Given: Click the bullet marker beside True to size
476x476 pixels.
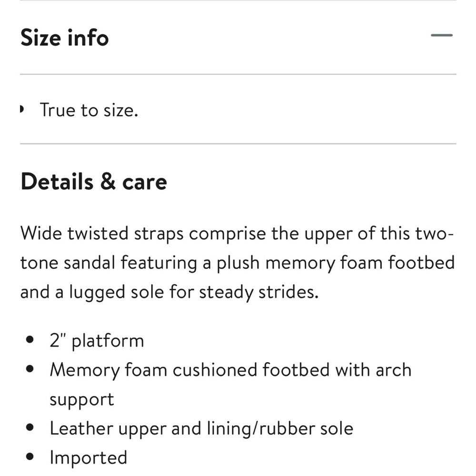Looking at the screenshot, I should coord(22,109).
